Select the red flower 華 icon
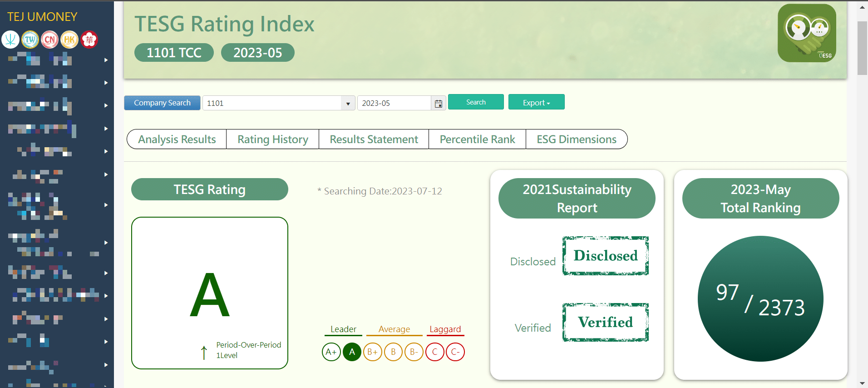The height and width of the screenshot is (388, 868). [89, 40]
